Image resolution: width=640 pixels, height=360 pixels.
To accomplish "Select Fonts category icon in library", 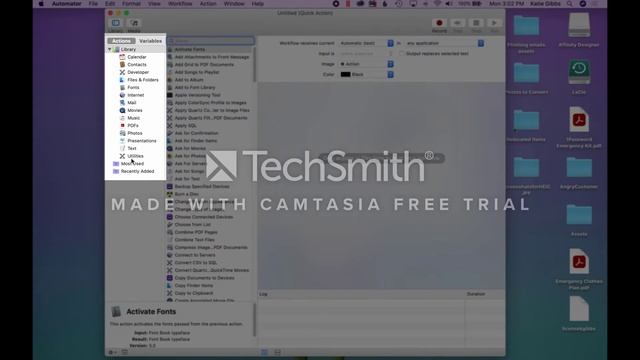I will point(122,87).
